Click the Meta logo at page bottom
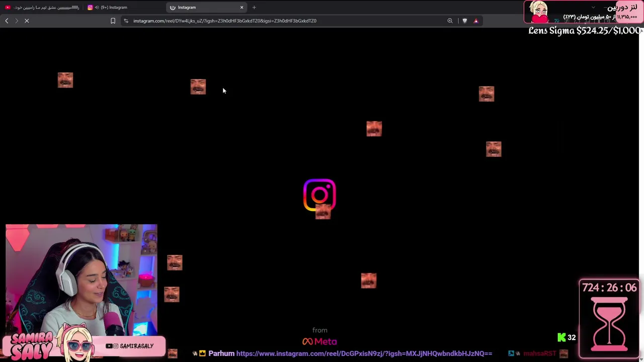The image size is (644, 362). tap(319, 341)
